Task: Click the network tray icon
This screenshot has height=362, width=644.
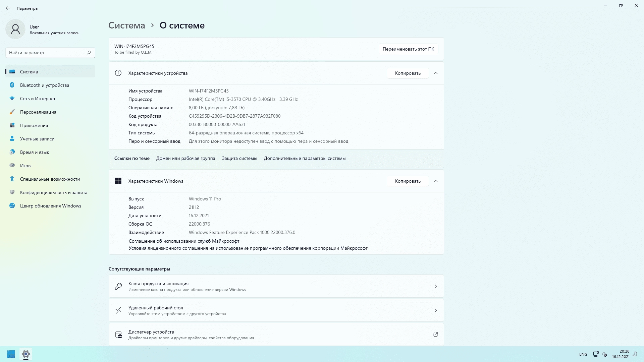Action: click(596, 354)
